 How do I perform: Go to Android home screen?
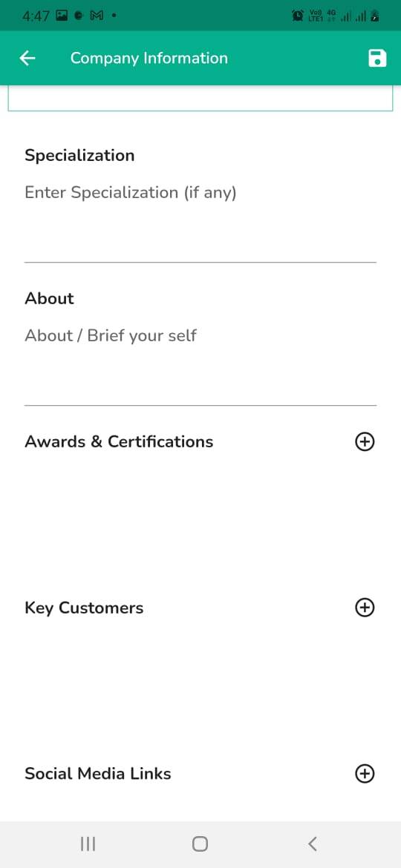[x=200, y=844]
